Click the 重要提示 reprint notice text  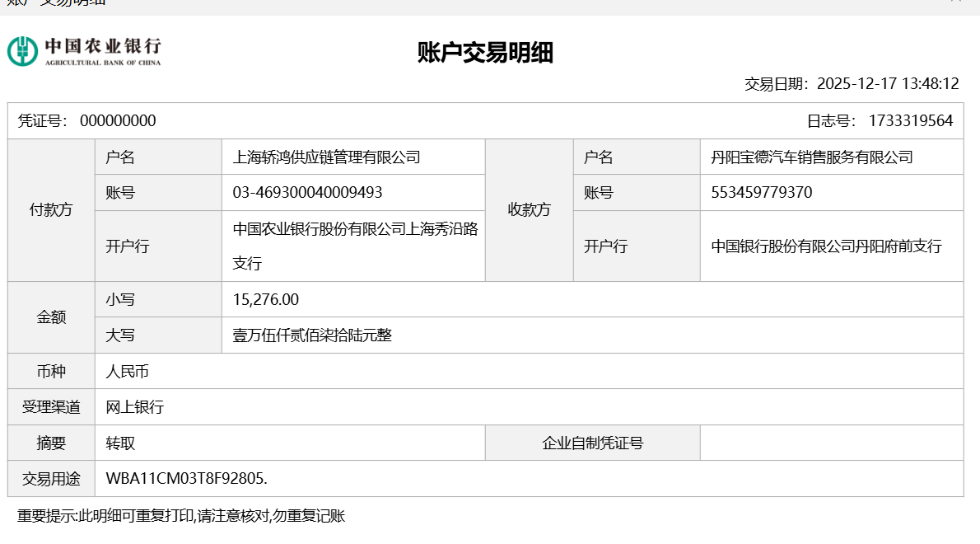pyautogui.click(x=181, y=517)
